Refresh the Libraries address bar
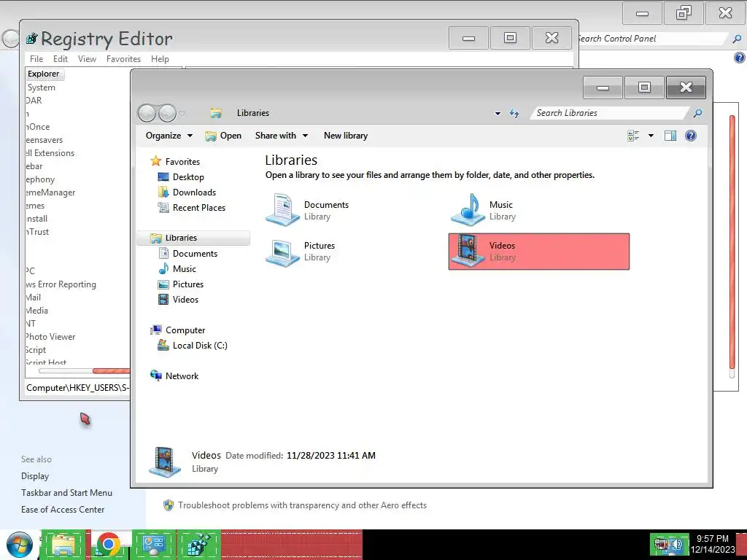Viewport: 747px width, 560px height. coord(514,113)
